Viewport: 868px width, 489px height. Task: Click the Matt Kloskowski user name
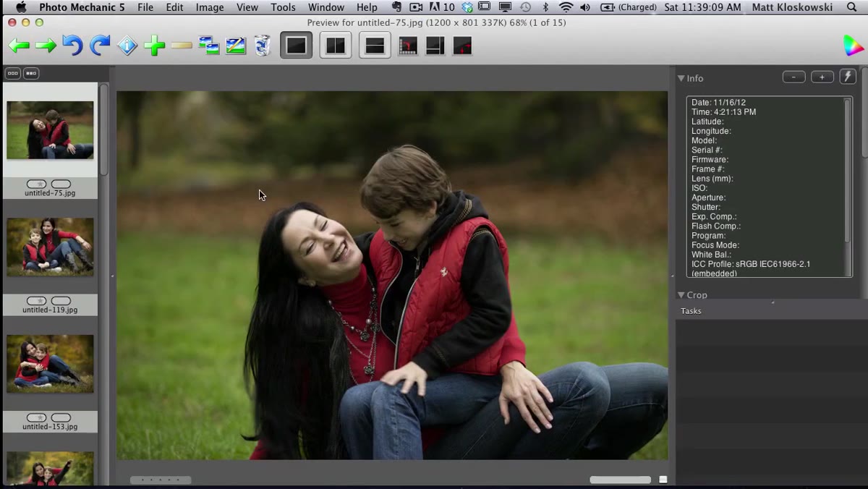(793, 7)
